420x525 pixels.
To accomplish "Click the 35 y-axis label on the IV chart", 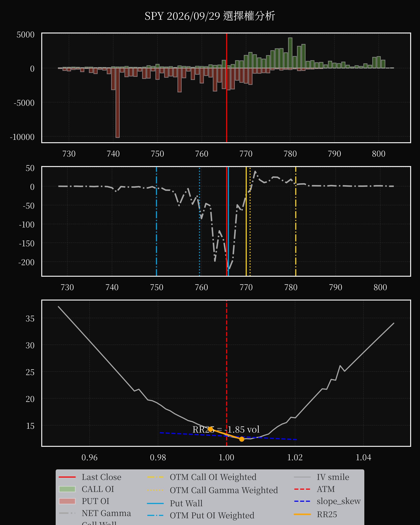I will coord(30,318).
